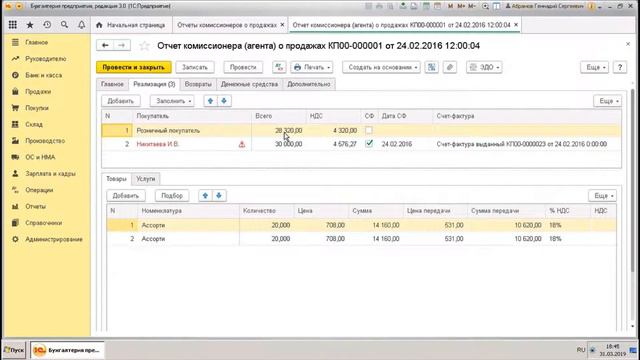
Task: Open the structure of related documents icon
Action: (x=431, y=67)
